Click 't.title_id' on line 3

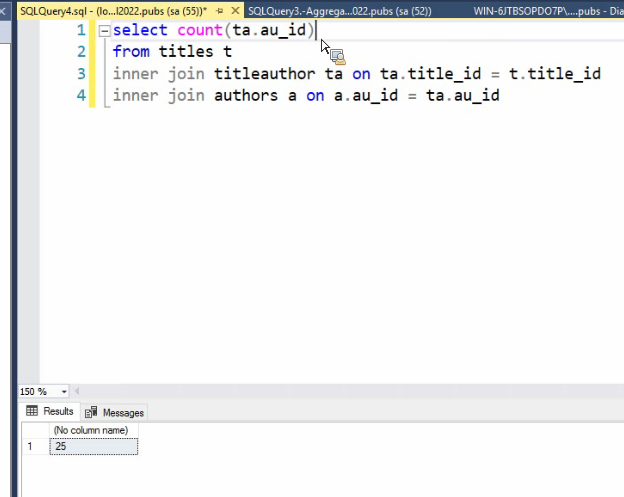pyautogui.click(x=555, y=74)
